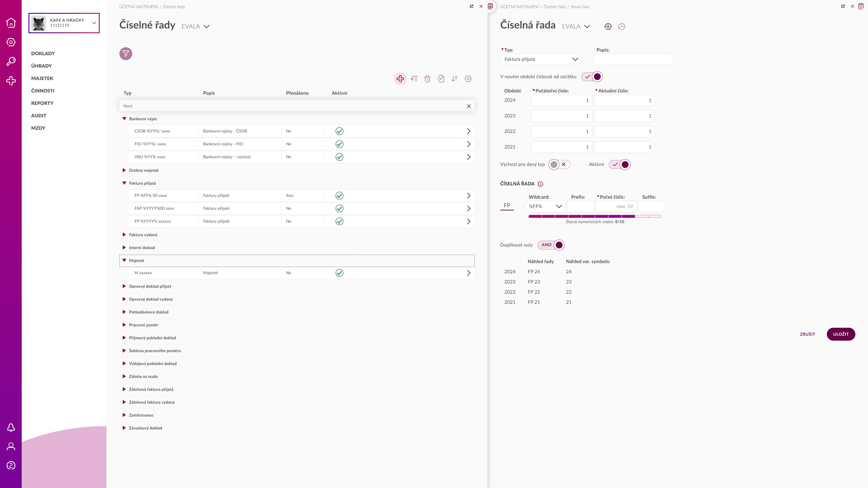Open the Typ dropdown Faktura přijatá

tap(541, 59)
